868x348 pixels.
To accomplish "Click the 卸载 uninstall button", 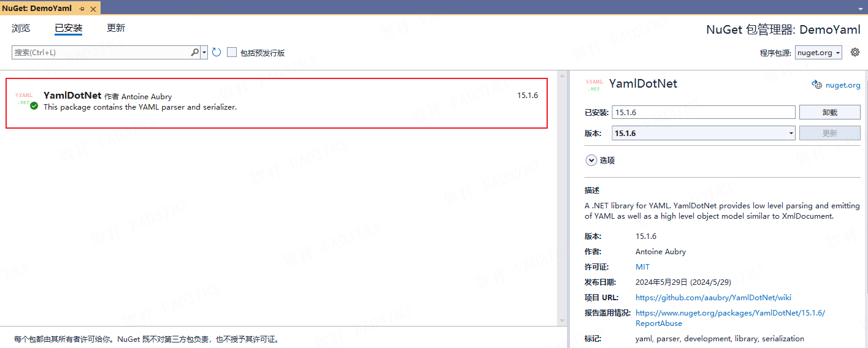I will pyautogui.click(x=830, y=112).
